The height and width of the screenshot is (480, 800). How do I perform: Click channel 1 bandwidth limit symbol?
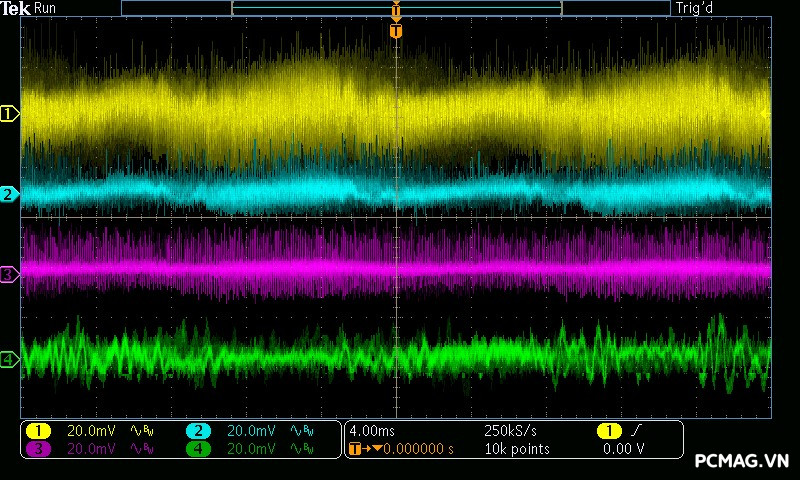(143, 430)
